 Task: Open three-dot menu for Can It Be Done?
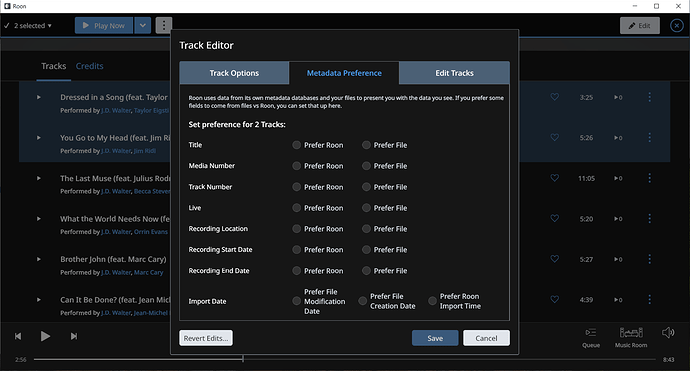point(650,299)
